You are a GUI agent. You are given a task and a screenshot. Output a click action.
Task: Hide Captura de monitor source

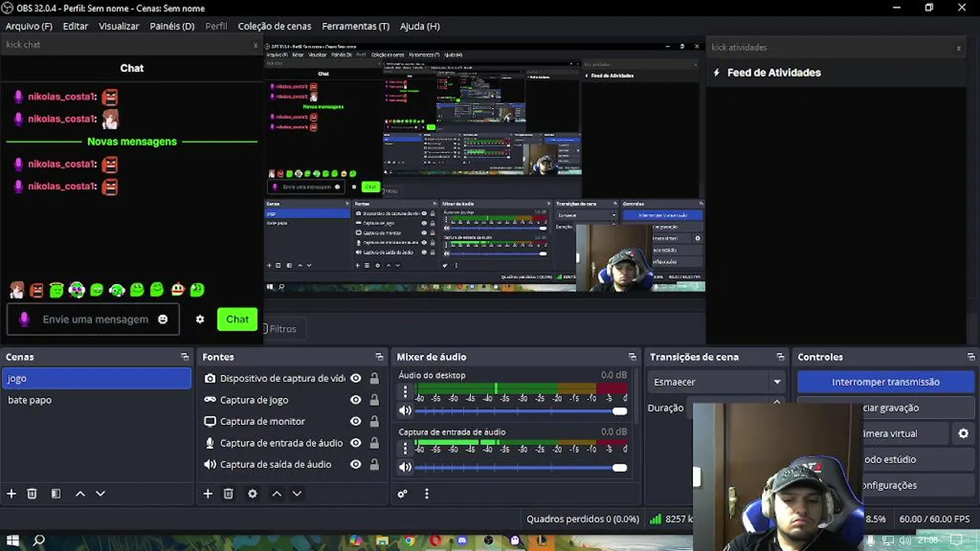pyautogui.click(x=355, y=421)
